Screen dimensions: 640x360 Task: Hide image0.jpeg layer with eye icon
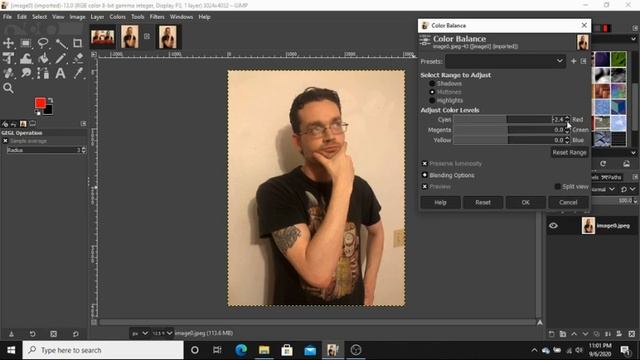pos(553,225)
